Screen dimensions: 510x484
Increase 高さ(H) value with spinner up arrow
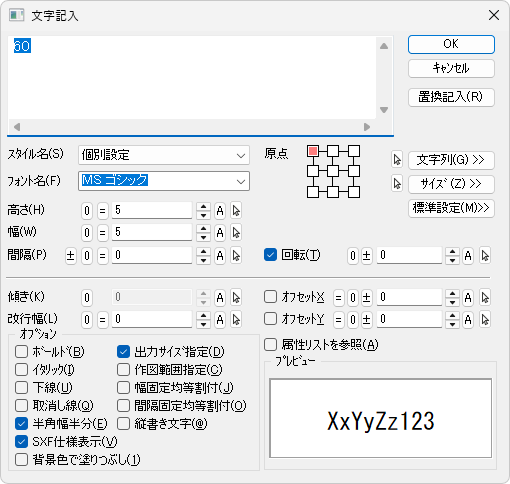click(x=203, y=207)
